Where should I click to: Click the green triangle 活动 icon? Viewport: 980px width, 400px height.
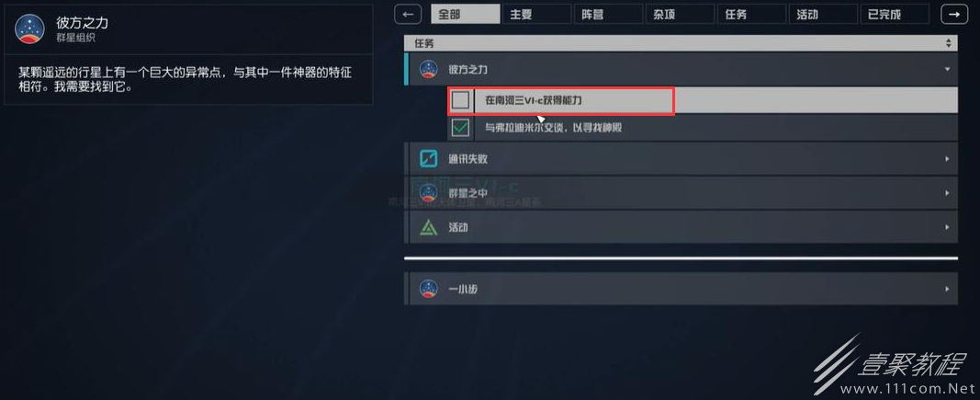(x=428, y=227)
